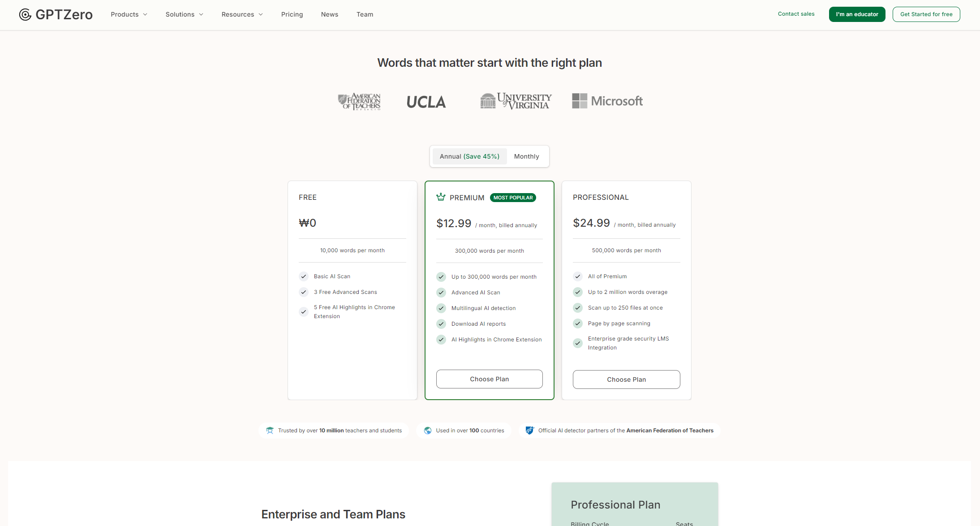Screen dimensions: 980x526
Task: Click checkmark icon beside 3 Free Advanced Scans
Action: pos(304,292)
